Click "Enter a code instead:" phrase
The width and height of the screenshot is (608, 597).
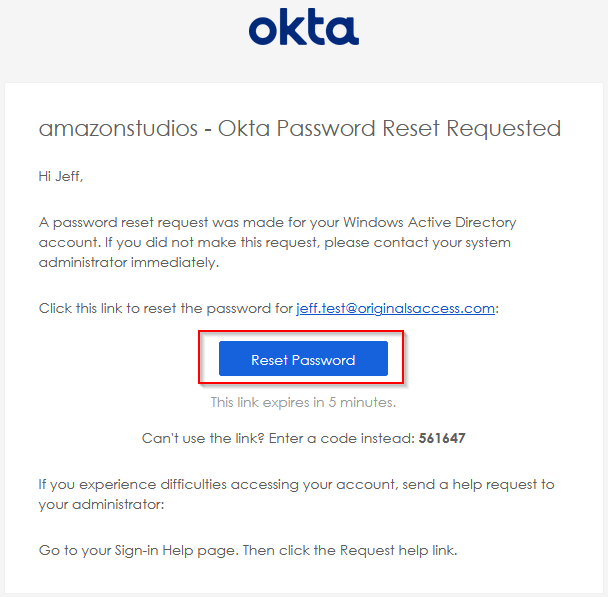(342, 438)
